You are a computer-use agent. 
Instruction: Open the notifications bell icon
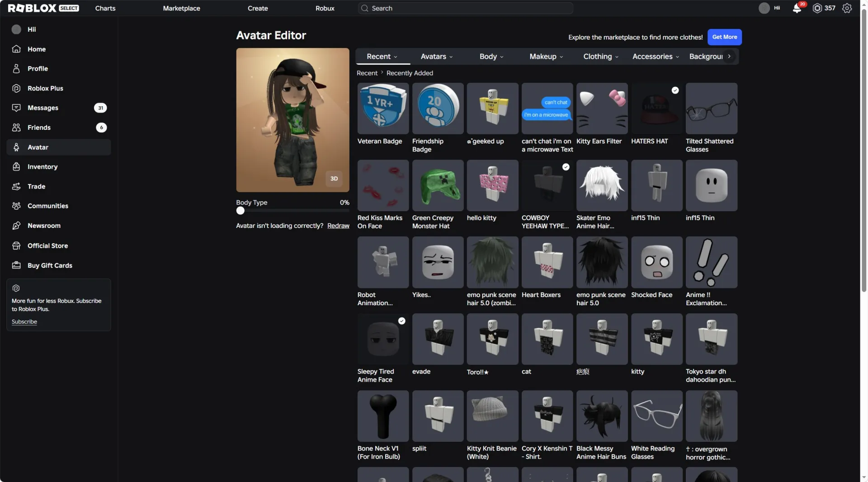[797, 8]
